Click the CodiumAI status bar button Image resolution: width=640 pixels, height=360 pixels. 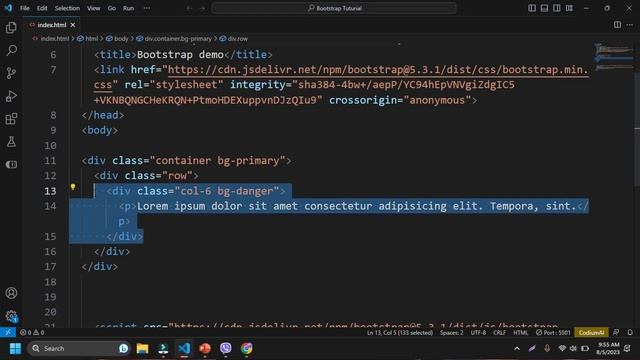coord(591,333)
